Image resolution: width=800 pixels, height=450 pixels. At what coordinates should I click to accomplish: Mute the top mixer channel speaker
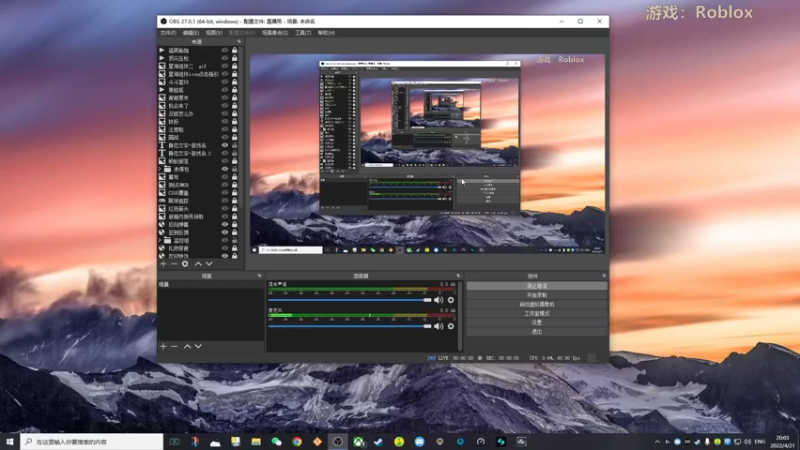(438, 300)
